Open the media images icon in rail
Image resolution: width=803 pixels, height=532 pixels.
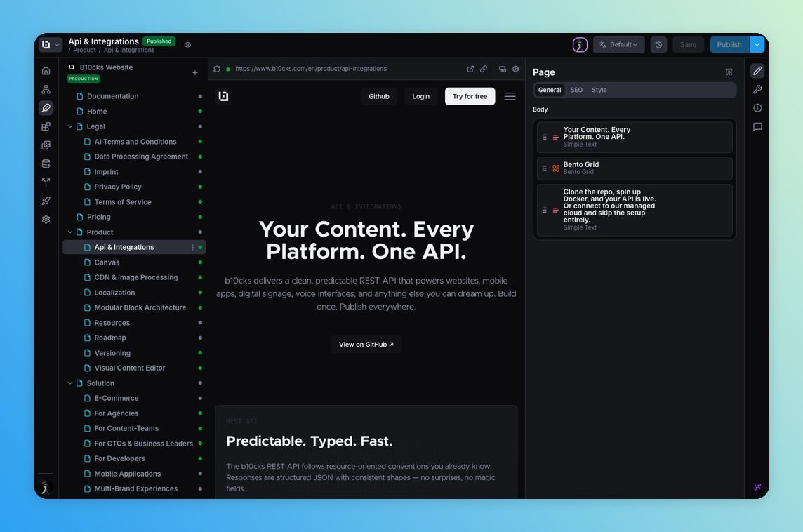(46, 145)
